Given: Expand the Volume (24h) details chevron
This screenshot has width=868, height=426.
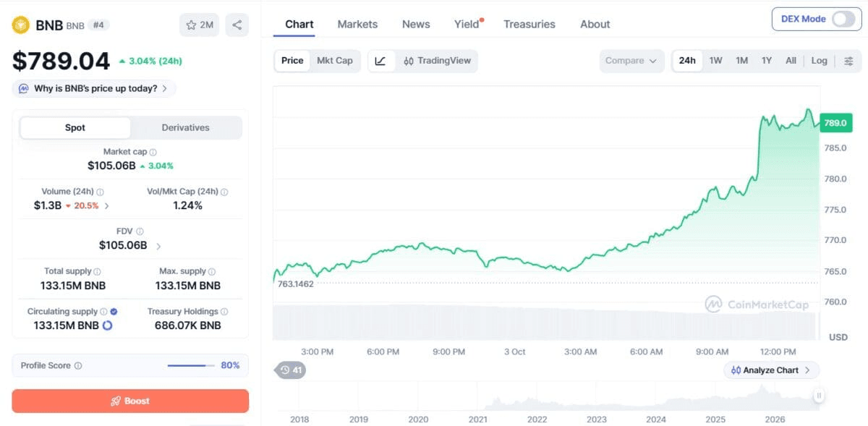Looking at the screenshot, I should tap(107, 205).
